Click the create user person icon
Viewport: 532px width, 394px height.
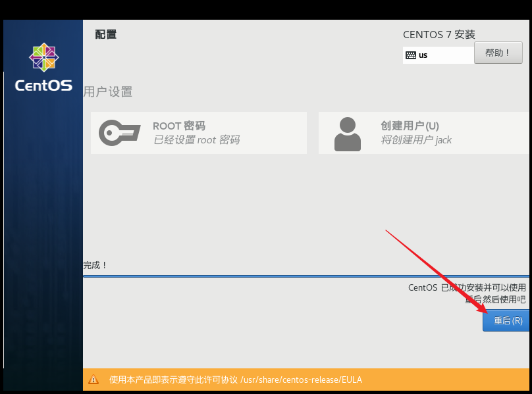[x=348, y=134]
